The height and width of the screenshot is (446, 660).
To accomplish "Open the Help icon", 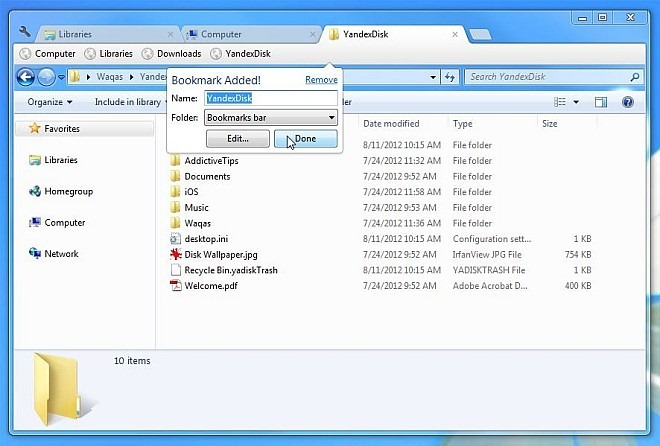I will tap(627, 102).
